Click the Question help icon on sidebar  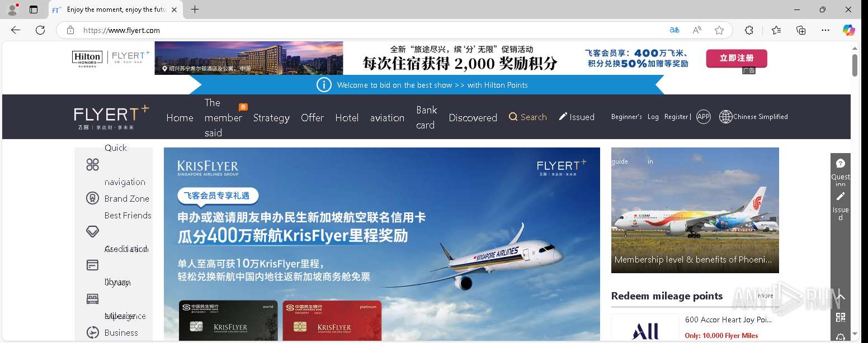(840, 163)
